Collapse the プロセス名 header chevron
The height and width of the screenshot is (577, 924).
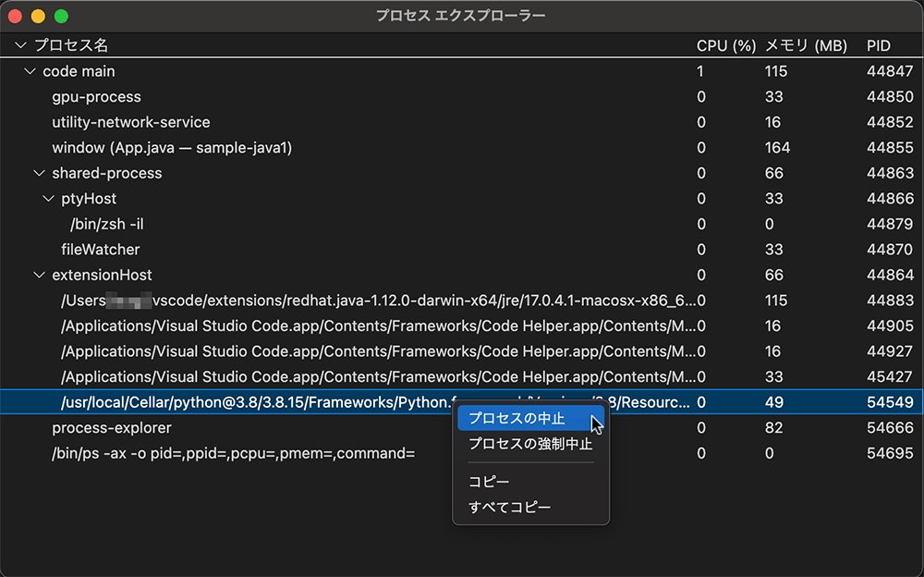pos(20,45)
